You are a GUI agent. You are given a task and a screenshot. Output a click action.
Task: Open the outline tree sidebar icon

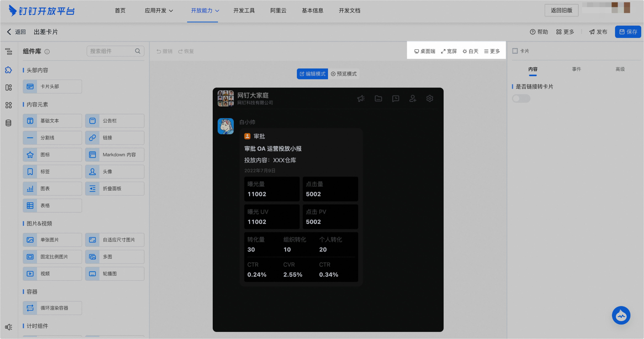(8, 52)
